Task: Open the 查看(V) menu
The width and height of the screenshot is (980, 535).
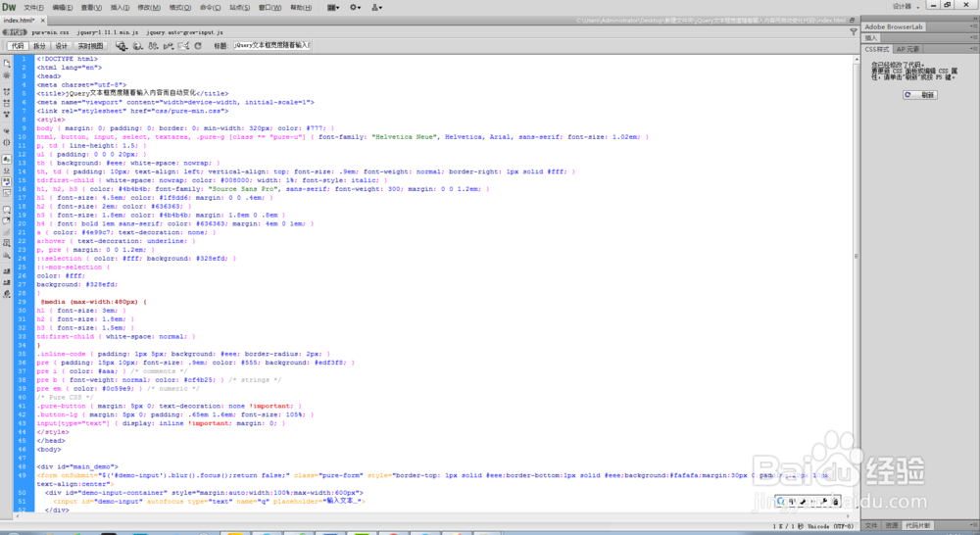Action: click(x=91, y=8)
